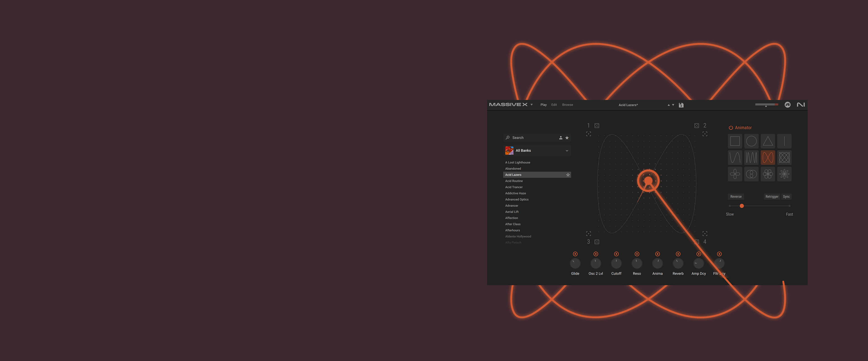
Task: Click the Acid Lazers* preset name in header
Action: click(x=628, y=105)
